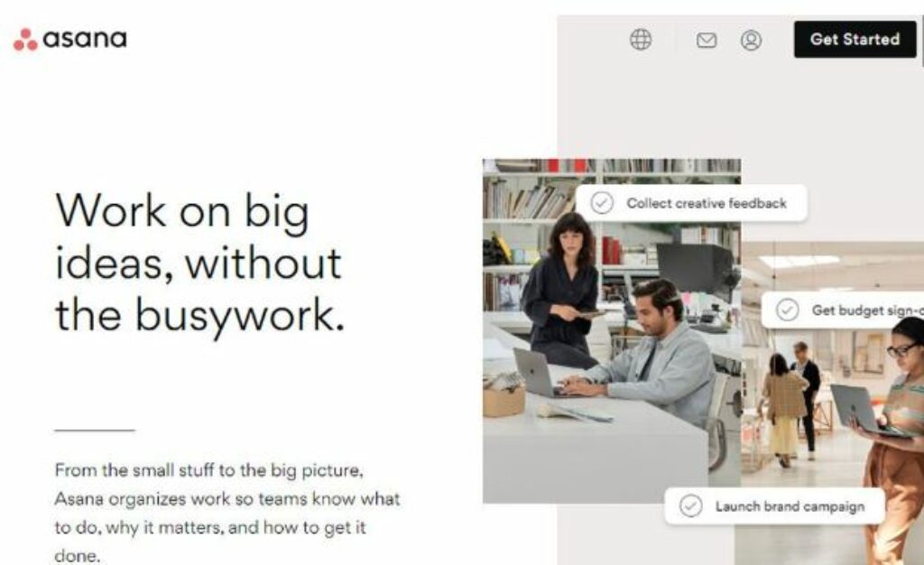
Task: Click the divider line under the headline
Action: [95, 431]
